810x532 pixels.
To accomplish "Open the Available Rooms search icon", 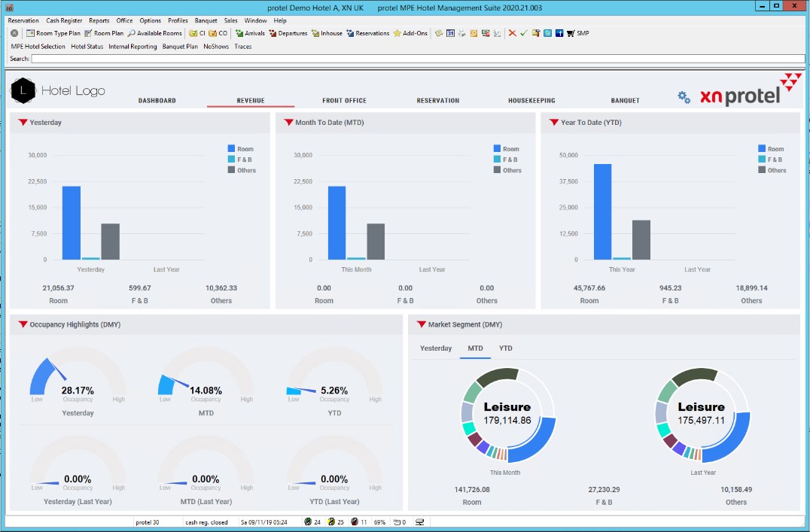I will 131,33.
